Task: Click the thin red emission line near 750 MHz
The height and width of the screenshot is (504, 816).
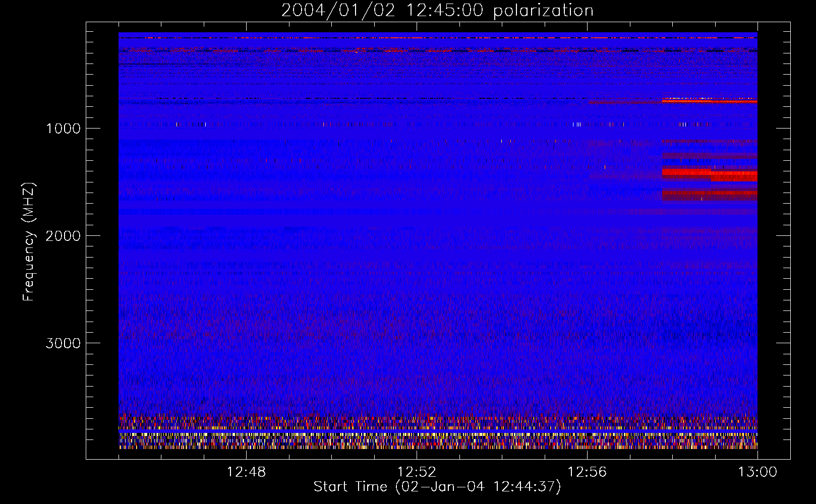Action: point(710,101)
